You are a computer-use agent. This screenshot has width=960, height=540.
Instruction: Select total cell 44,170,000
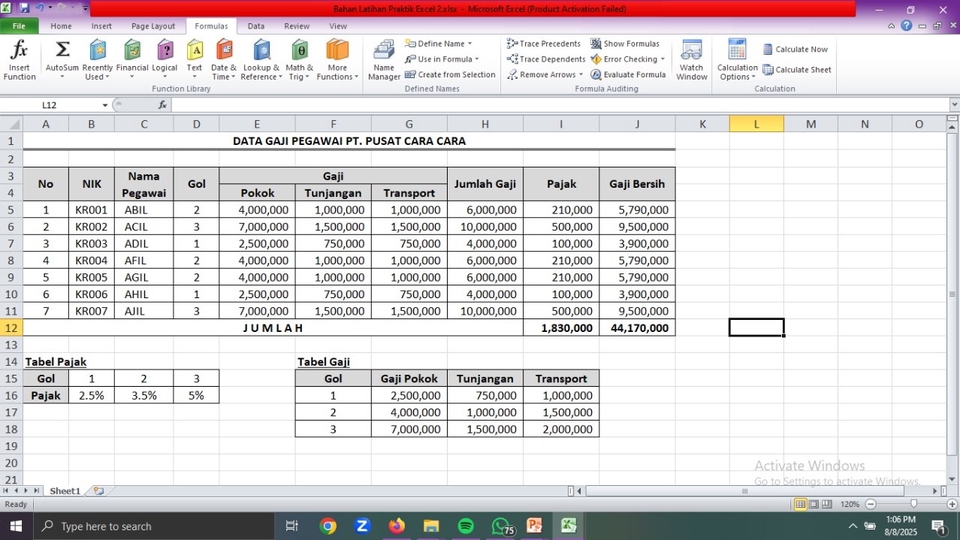point(637,328)
